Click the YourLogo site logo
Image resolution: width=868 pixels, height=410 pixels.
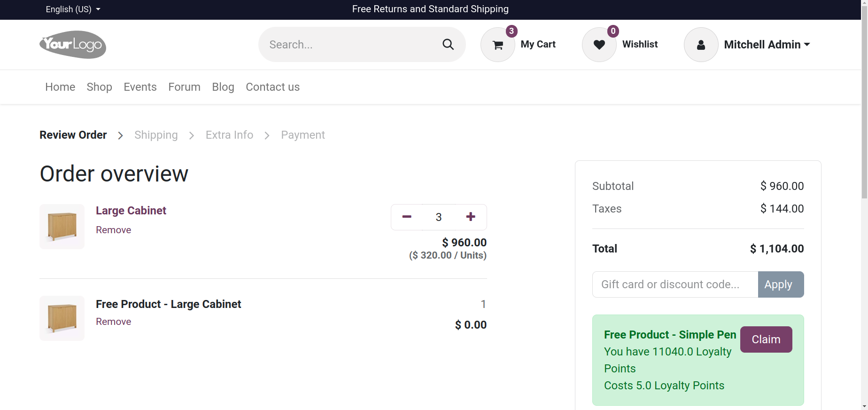[73, 44]
